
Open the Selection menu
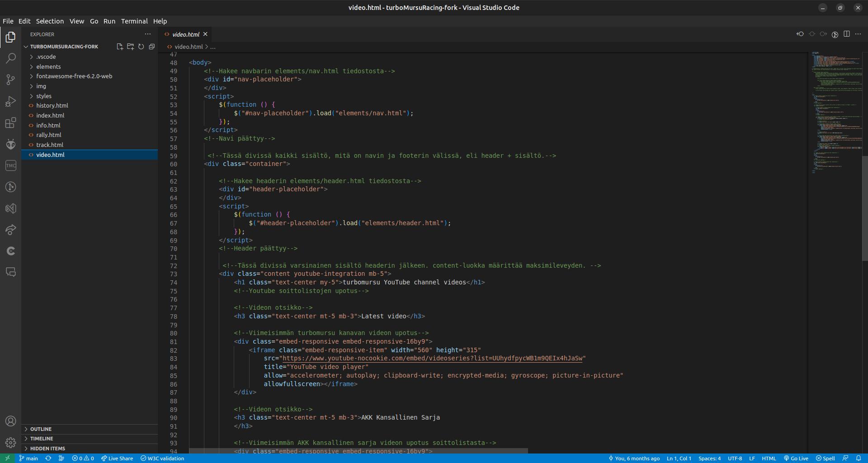point(50,21)
